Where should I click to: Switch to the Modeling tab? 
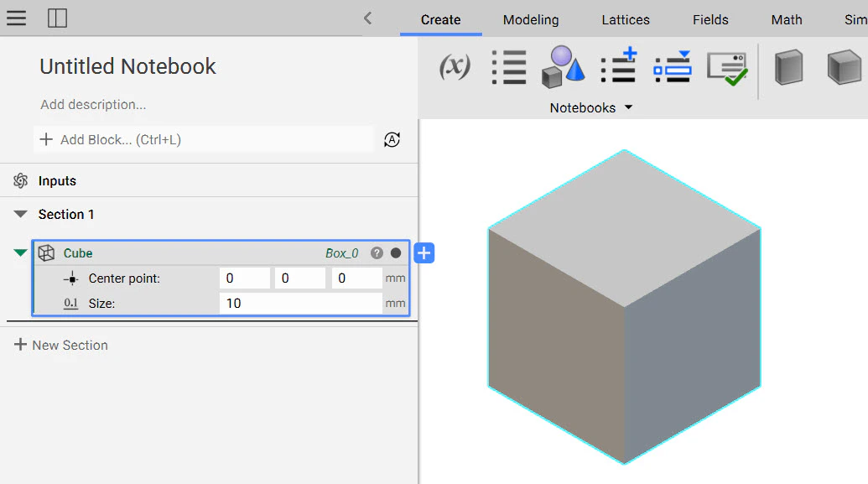point(531,20)
